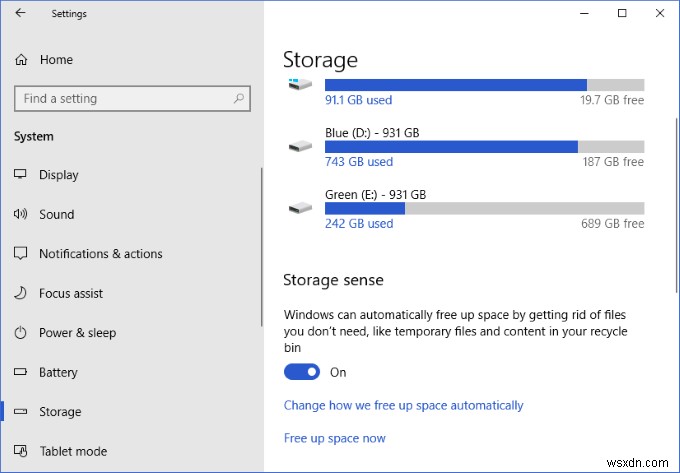Click the Green (E:) drive icon
This screenshot has height=473, width=680.
pyautogui.click(x=300, y=208)
